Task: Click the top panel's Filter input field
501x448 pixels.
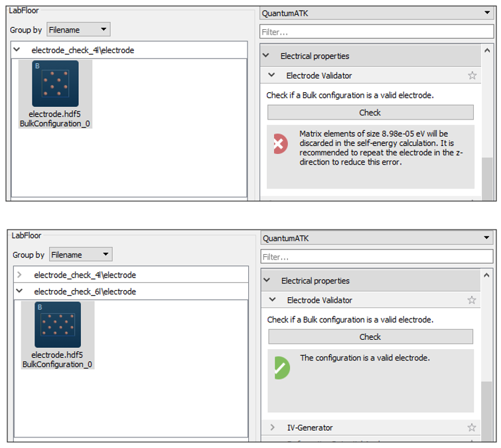Action: (x=376, y=32)
